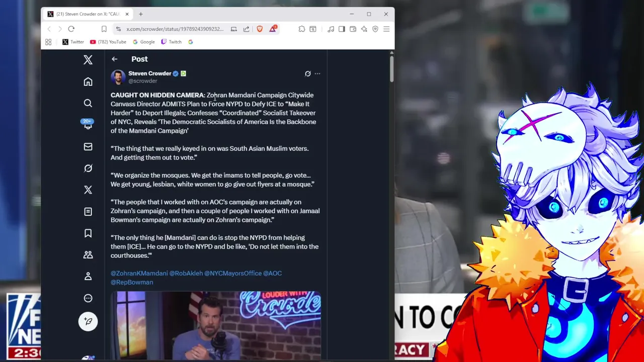Open the Brave Rewards triangle icon
This screenshot has height=362, width=644.
pyautogui.click(x=273, y=29)
